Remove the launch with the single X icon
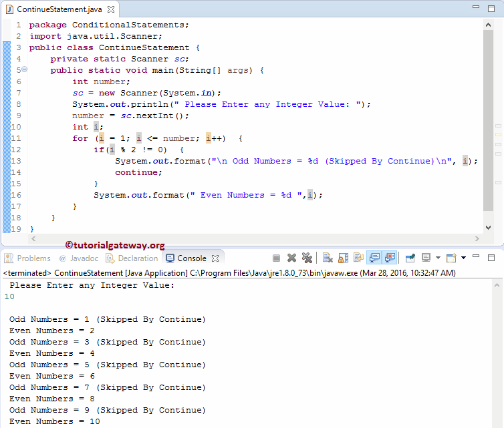 (x=291, y=258)
